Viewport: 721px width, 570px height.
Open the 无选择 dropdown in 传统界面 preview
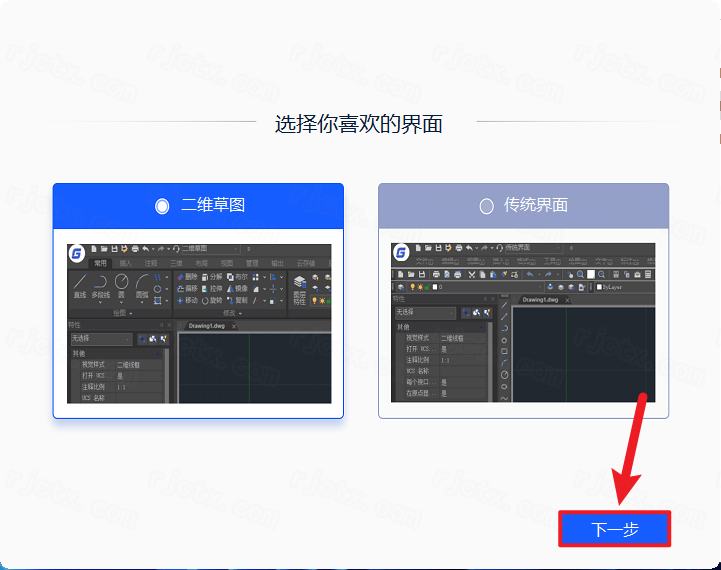click(426, 313)
